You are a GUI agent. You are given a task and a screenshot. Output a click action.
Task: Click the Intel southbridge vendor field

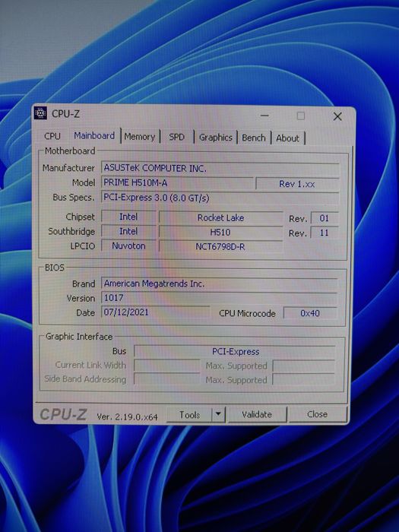tap(128, 231)
